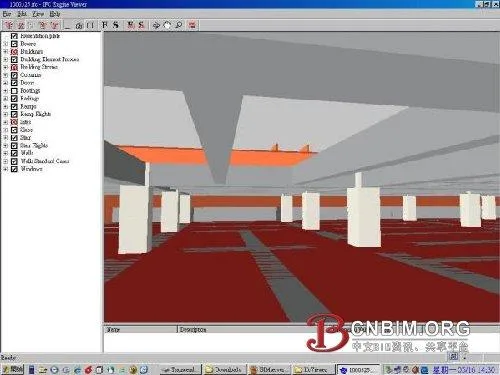Click the black S toolbar icon

pyautogui.click(x=115, y=25)
